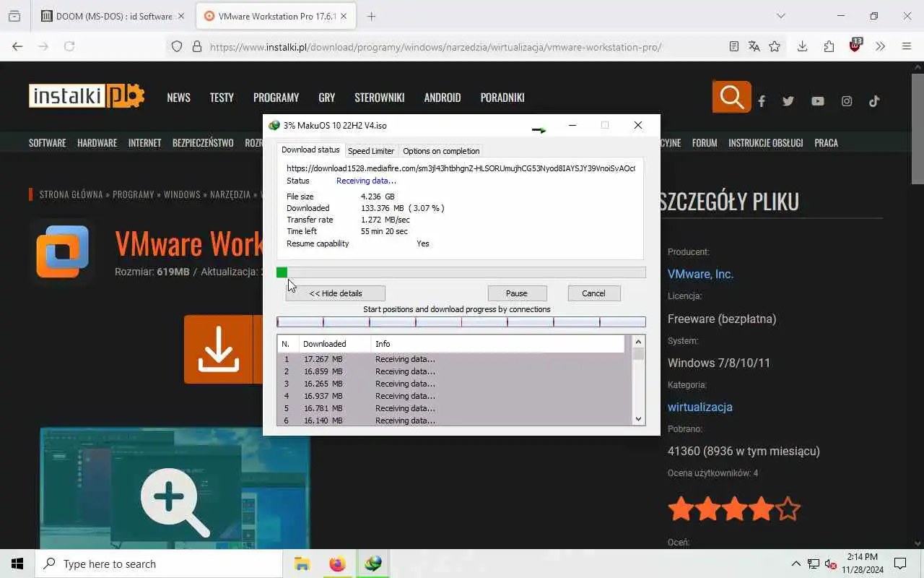Toggle reader view icon in address bar
924x578 pixels.
734,46
